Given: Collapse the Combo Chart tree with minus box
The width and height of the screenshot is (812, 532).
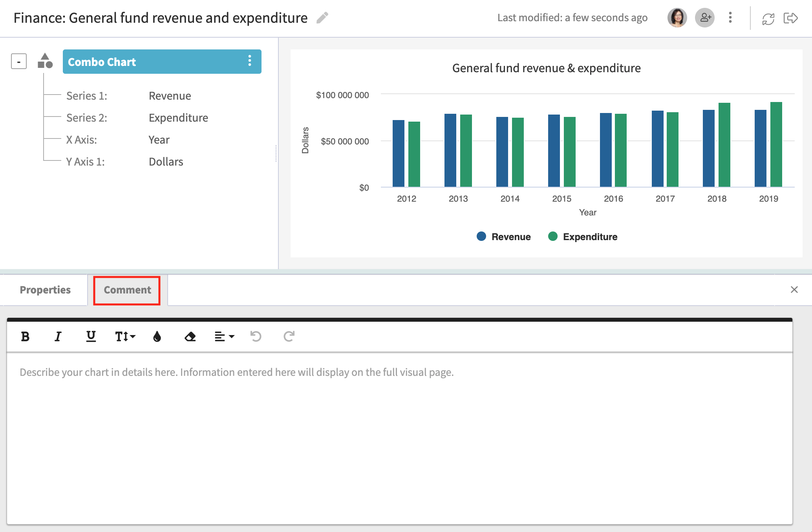Looking at the screenshot, I should [18, 61].
